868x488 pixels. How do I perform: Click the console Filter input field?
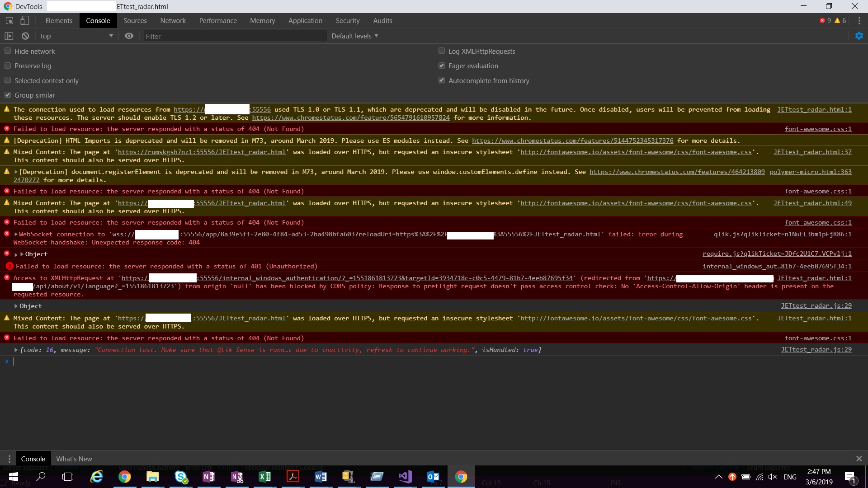[x=235, y=36]
